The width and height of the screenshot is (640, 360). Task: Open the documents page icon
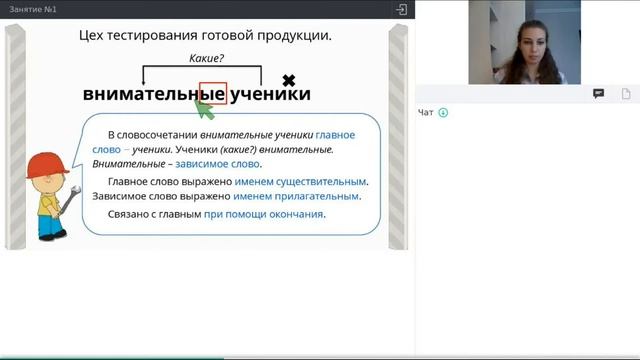click(626, 94)
